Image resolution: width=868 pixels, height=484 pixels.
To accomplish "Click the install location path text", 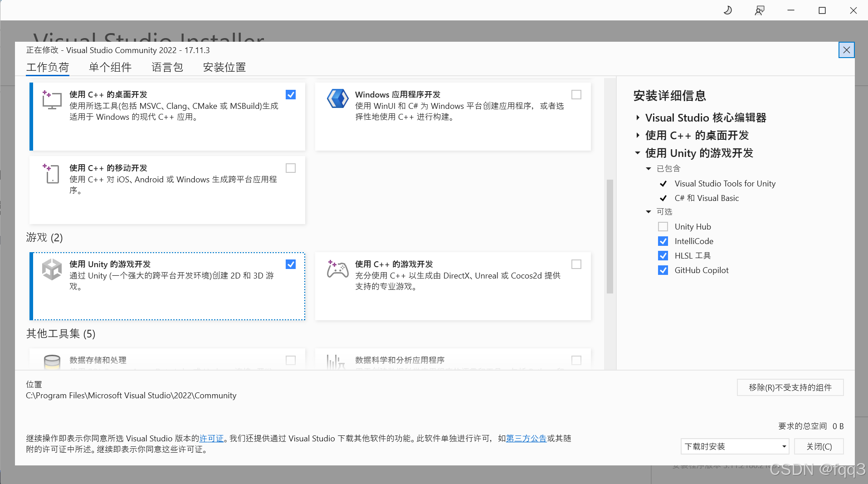I will pos(131,395).
